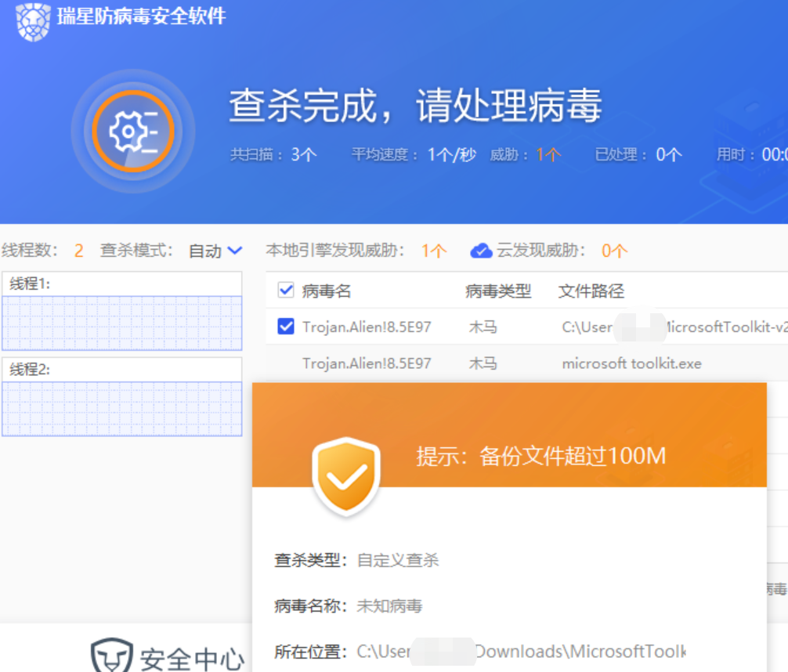Click the shield checkmark icon in popup
The height and width of the screenshot is (672, 788).
click(x=345, y=476)
